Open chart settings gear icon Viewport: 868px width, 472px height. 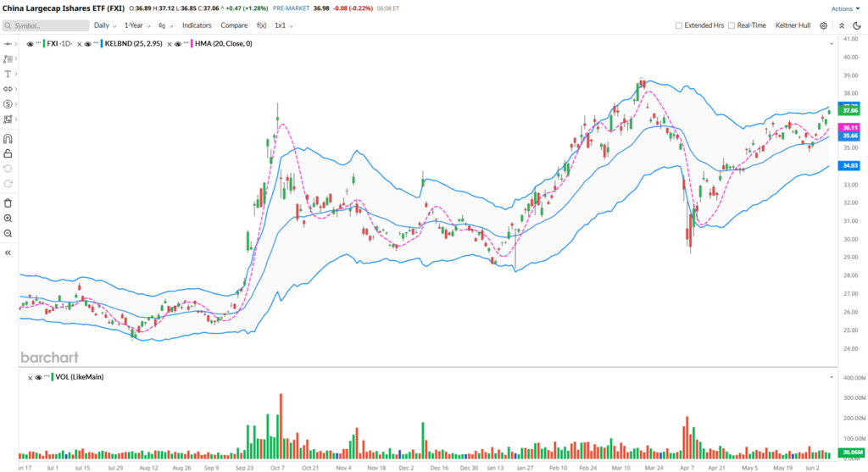pyautogui.click(x=823, y=25)
